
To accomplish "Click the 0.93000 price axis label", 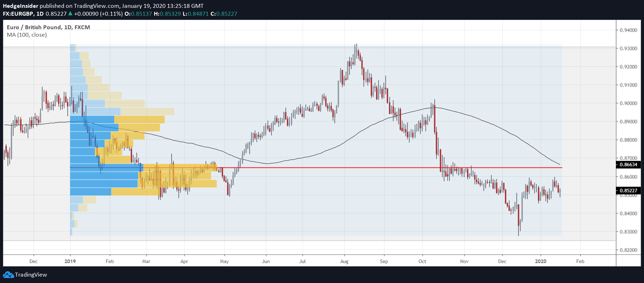I will coord(628,48).
